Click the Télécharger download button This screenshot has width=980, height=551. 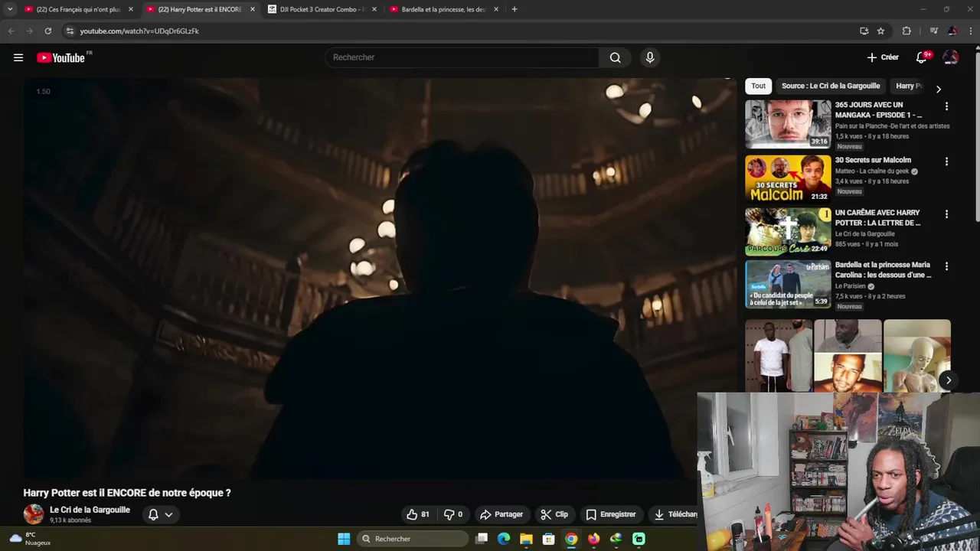pyautogui.click(x=674, y=514)
